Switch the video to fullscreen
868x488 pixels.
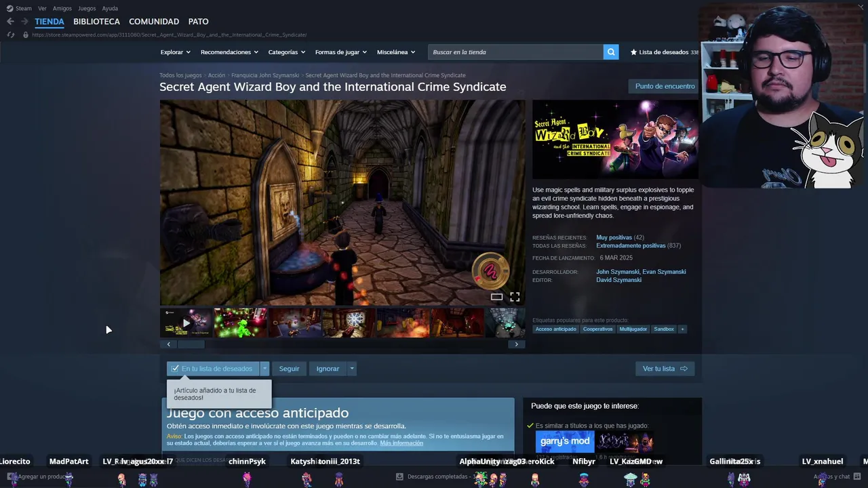pyautogui.click(x=515, y=297)
